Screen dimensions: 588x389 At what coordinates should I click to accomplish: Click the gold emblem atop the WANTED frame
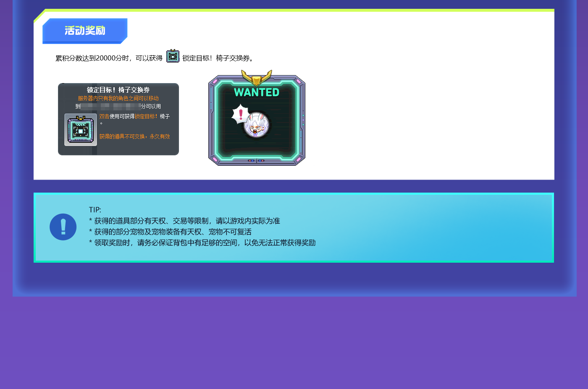pos(257,78)
